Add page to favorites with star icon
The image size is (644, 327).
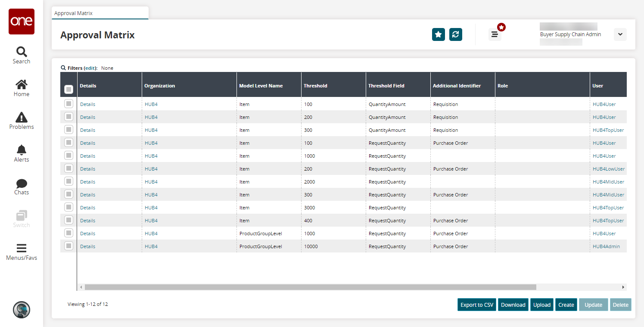tap(438, 34)
